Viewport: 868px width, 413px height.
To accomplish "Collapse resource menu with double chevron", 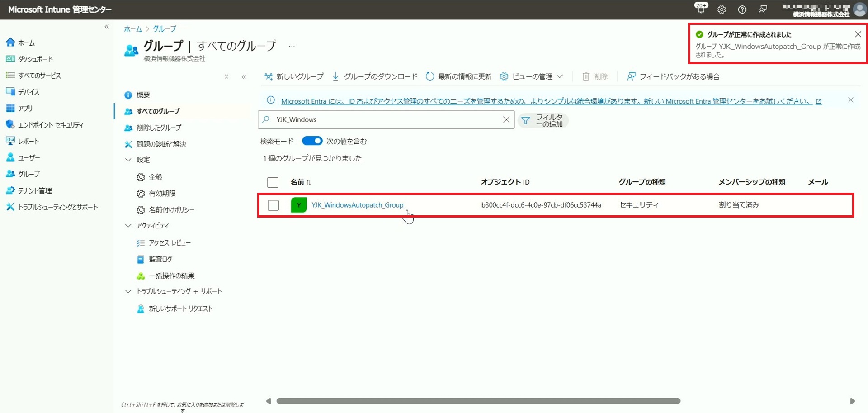I will 244,76.
